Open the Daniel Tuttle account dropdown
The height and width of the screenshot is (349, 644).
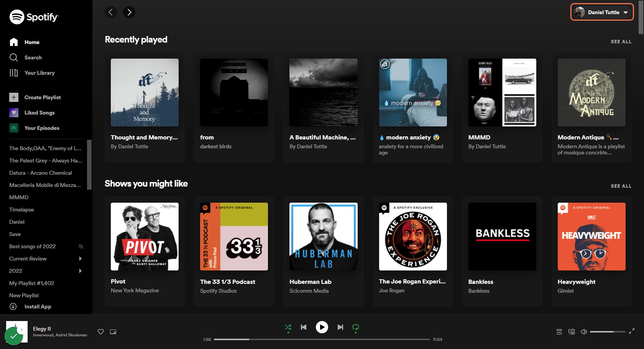[602, 12]
